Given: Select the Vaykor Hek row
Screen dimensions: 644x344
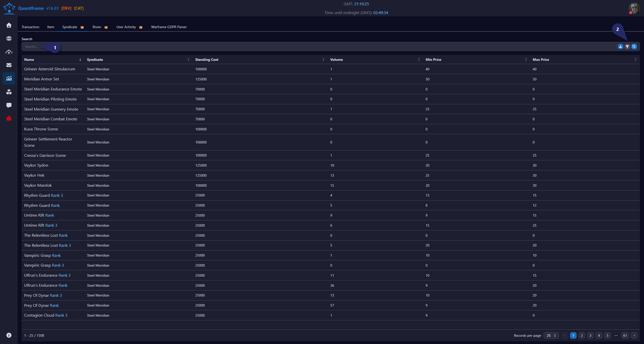Looking at the screenshot, I should [x=331, y=175].
